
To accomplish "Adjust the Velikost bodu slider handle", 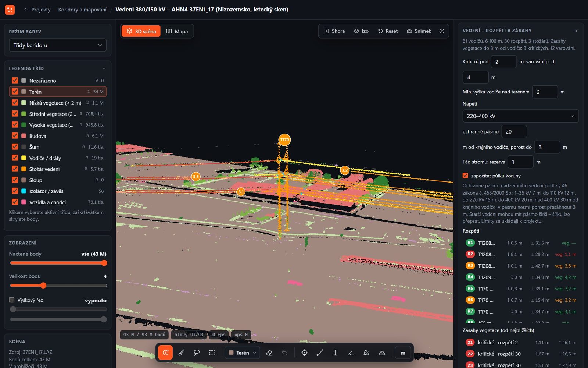I will pos(43,285).
